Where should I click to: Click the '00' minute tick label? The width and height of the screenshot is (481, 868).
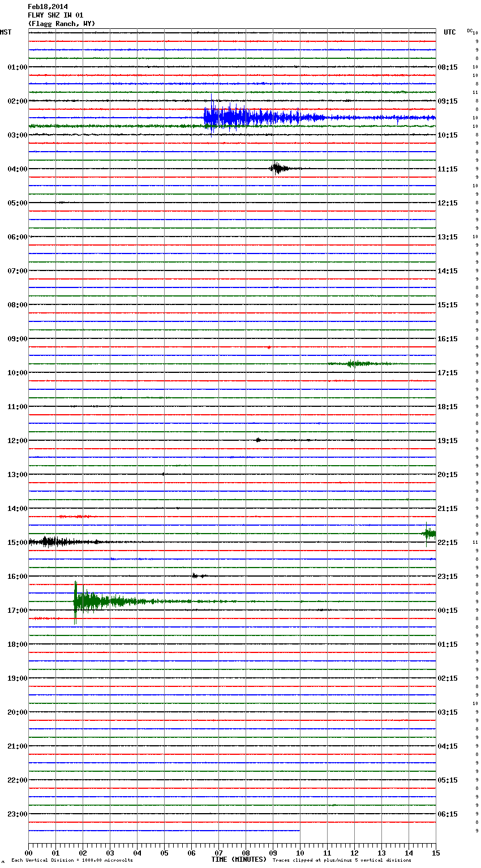tap(28, 853)
